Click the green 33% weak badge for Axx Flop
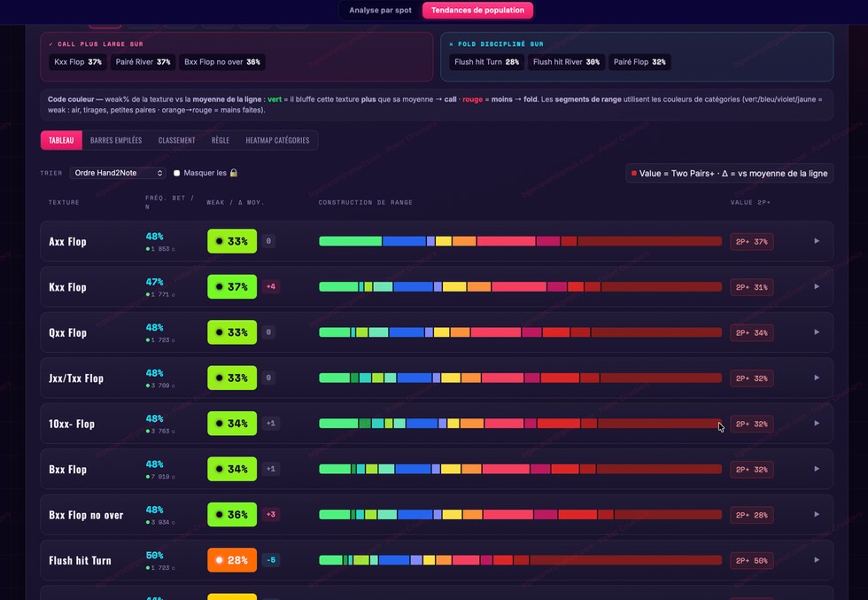Screen dimensions: 868x600 point(232,241)
